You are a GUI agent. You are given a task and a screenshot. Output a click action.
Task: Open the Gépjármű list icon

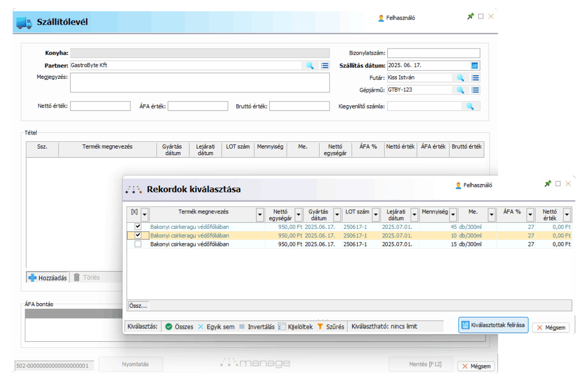pos(475,90)
